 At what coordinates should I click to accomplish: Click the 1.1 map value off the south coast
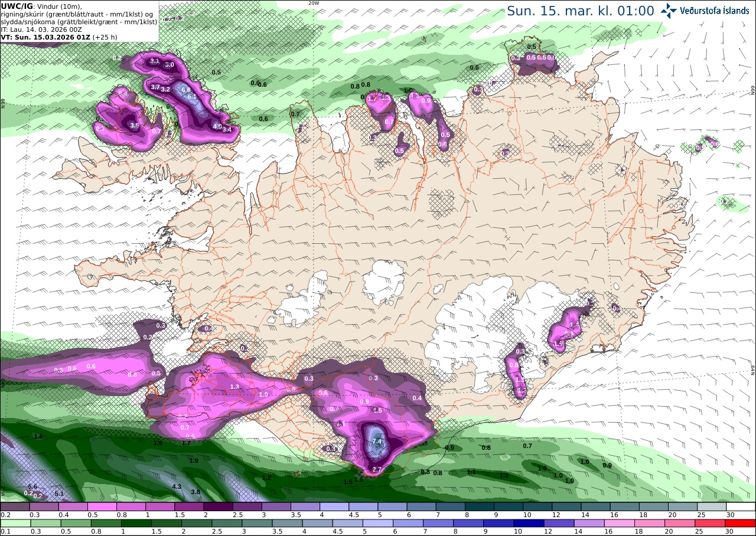tap(471, 472)
